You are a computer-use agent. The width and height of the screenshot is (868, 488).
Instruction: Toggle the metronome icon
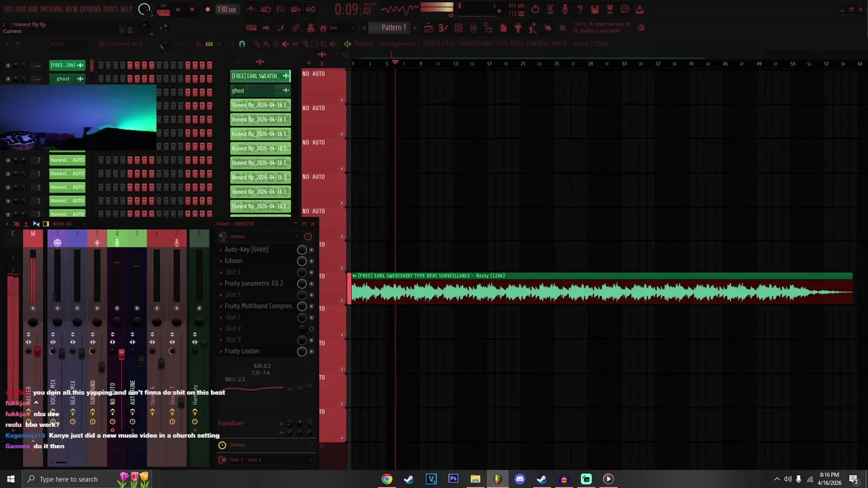pos(251,9)
